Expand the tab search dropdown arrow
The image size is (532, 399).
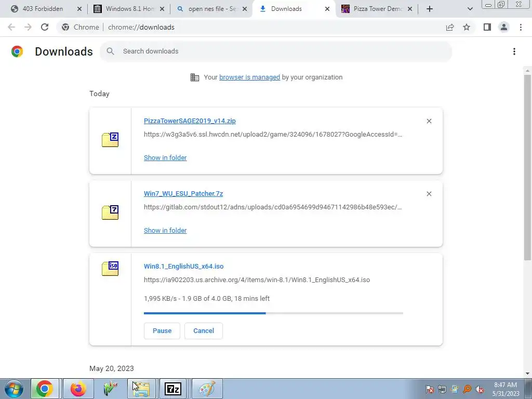(x=470, y=9)
